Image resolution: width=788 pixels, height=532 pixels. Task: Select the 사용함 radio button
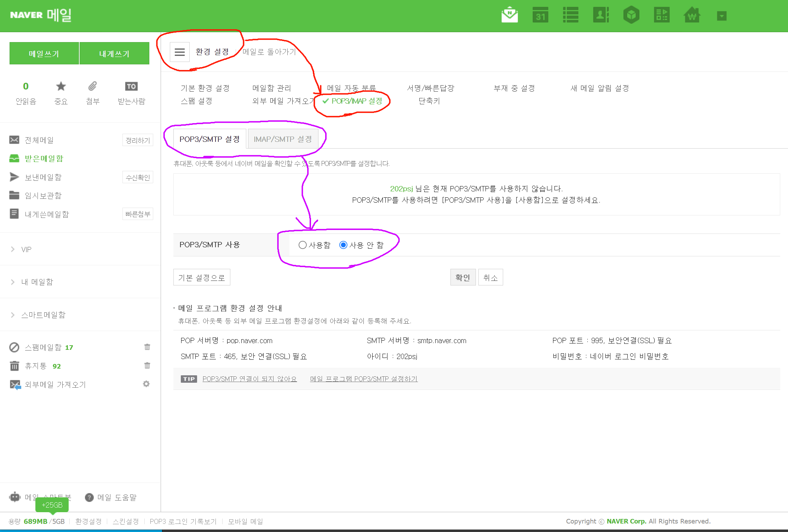[x=303, y=245]
